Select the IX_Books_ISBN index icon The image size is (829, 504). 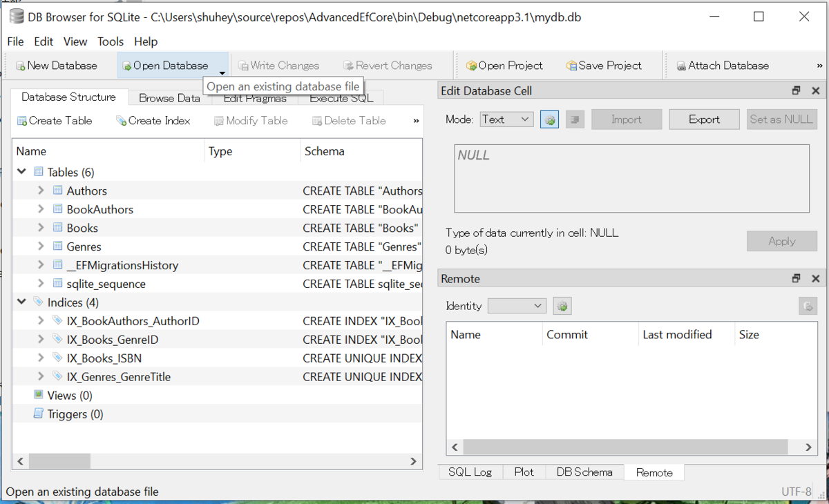(57, 358)
